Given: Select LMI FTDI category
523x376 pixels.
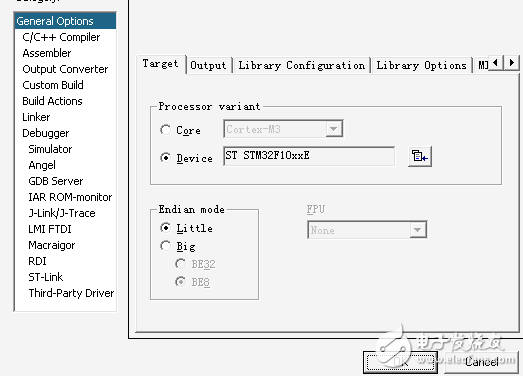Looking at the screenshot, I should tap(50, 229).
